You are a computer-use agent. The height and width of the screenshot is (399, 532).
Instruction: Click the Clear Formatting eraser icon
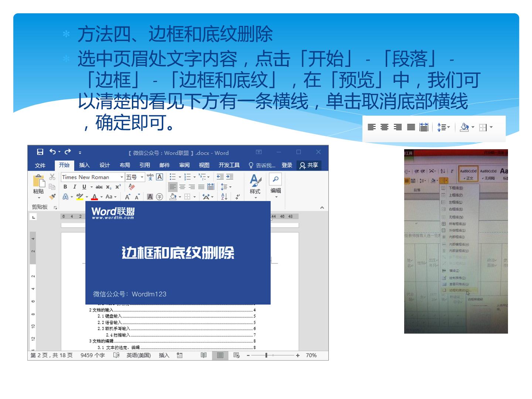(132, 187)
